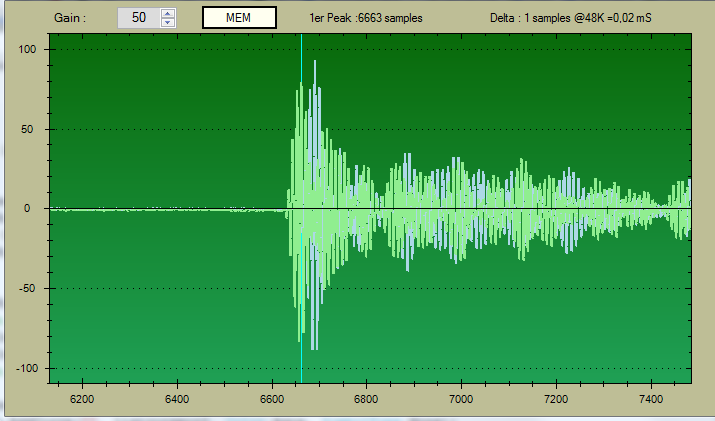
Task: Click the 0 label on the amplitude axis
Action: click(33, 209)
